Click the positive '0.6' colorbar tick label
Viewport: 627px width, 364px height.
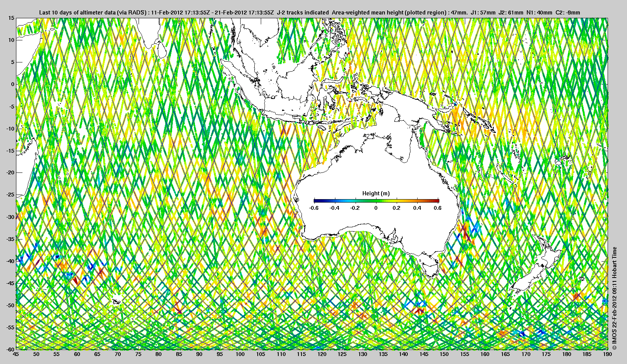pyautogui.click(x=437, y=208)
